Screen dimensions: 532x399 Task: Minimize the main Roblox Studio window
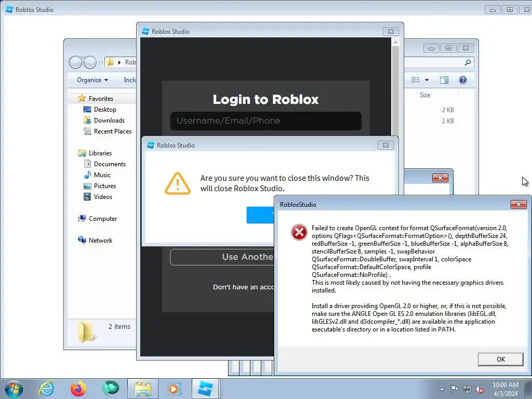tap(493, 10)
